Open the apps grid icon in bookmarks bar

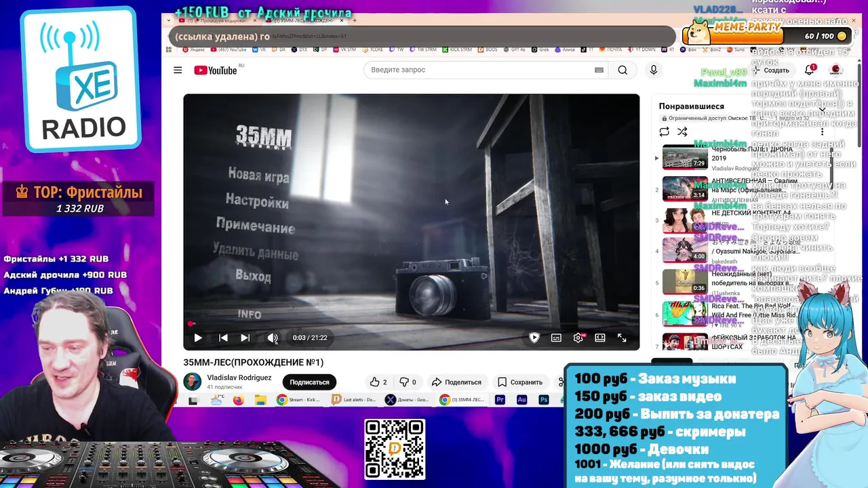click(x=168, y=49)
